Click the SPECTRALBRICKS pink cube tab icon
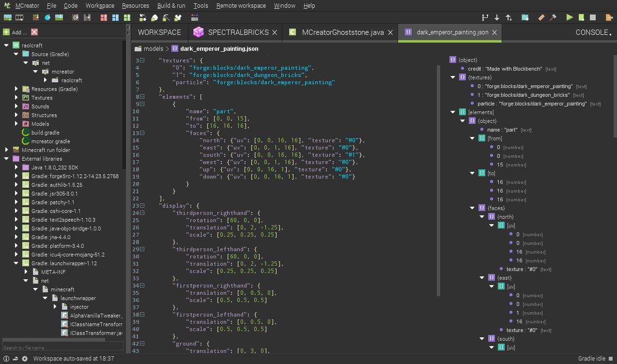 click(x=198, y=32)
